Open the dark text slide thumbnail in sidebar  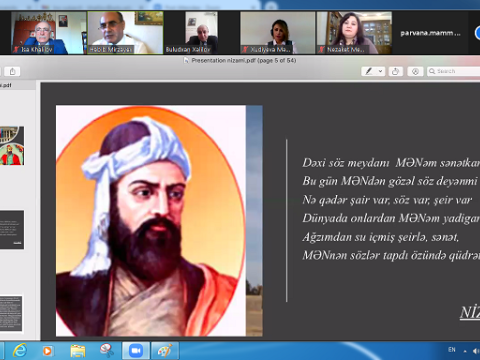pos(12,230)
